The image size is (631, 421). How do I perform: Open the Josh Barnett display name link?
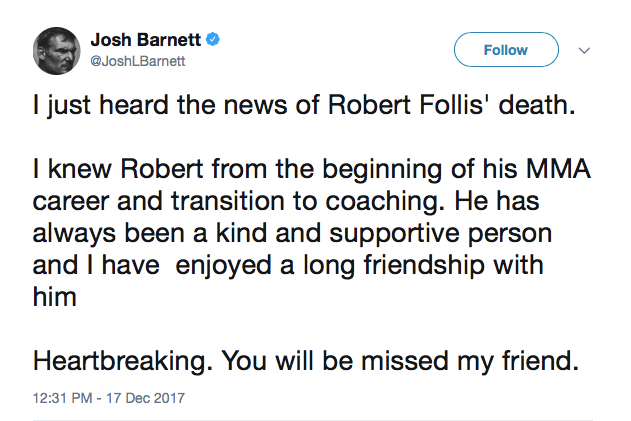pyautogui.click(x=145, y=41)
